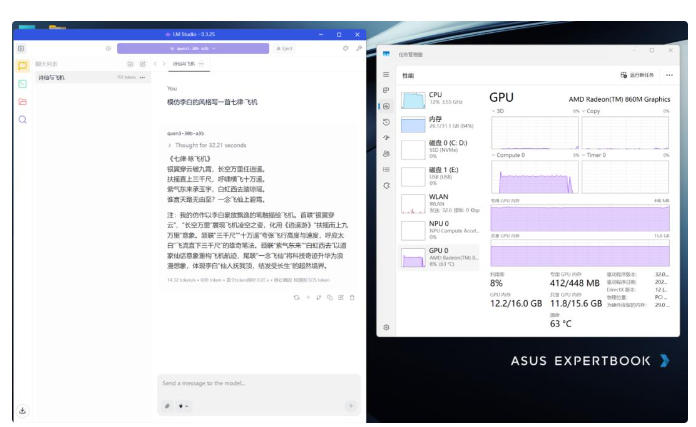Screen dimensions: 696x427
Task: Open Performance page in Task Manager sidebar
Action: (x=386, y=106)
